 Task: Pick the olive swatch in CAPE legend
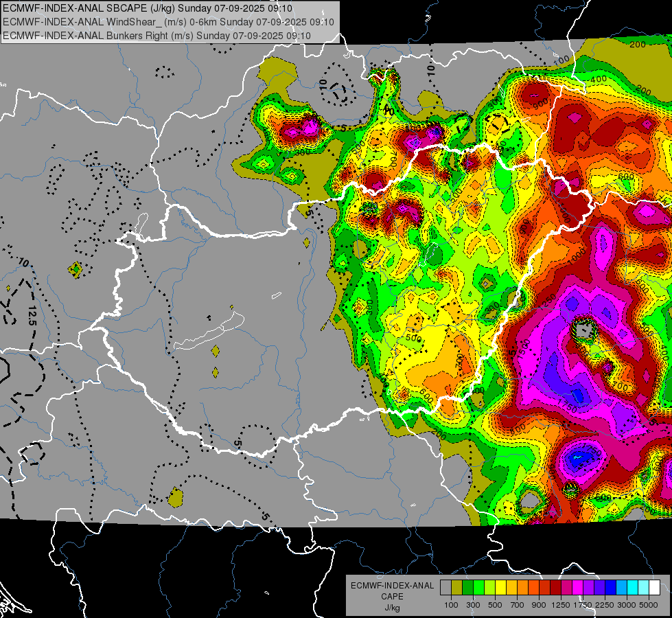point(456,588)
